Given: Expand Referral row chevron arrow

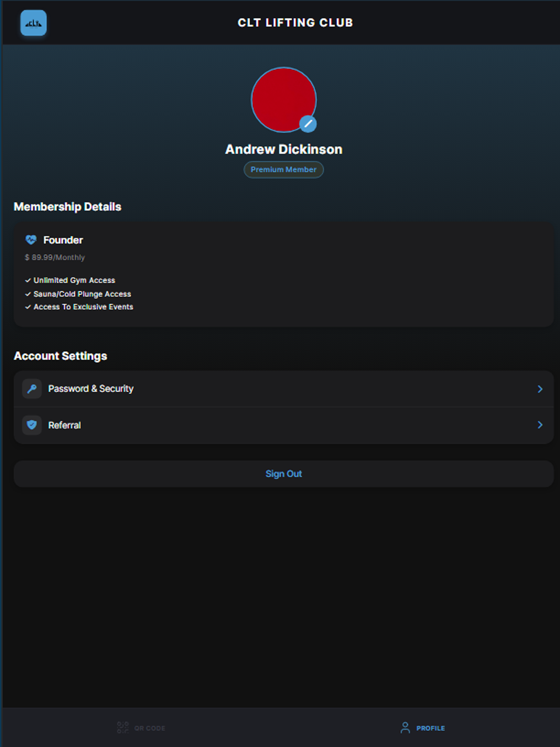Looking at the screenshot, I should [540, 425].
